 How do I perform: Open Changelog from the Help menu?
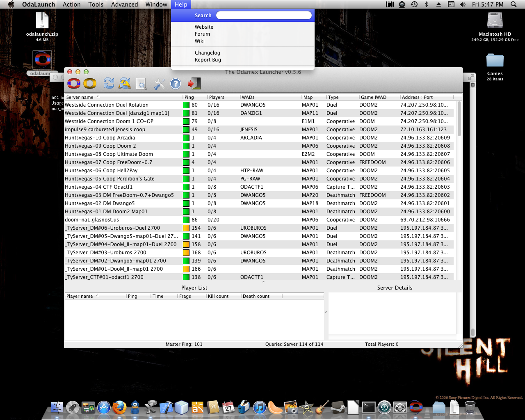207,53
